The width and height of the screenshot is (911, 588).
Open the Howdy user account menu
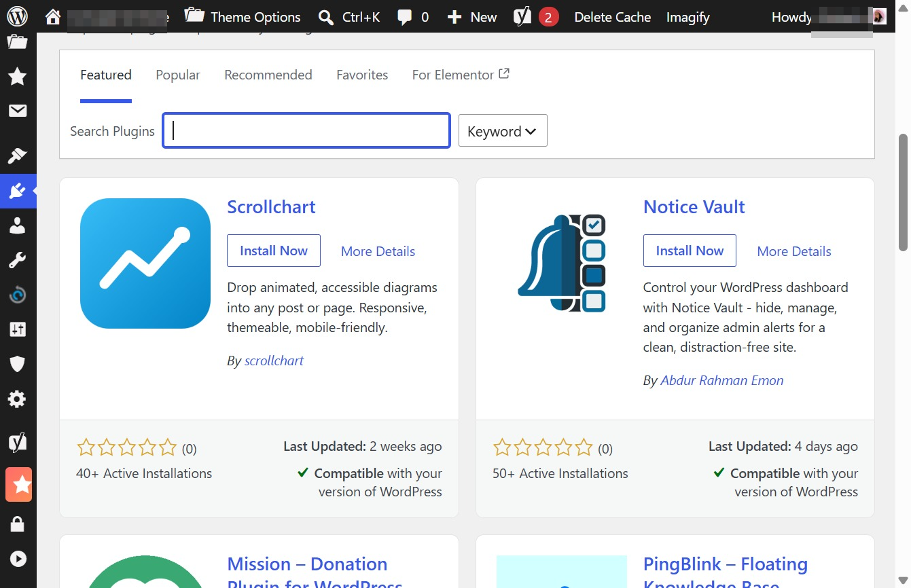(829, 17)
